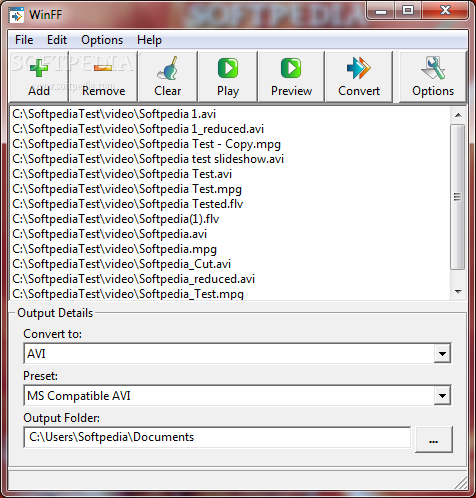Minimize the WinFF window
Viewport: 476px width, 498px height.
[x=381, y=11]
